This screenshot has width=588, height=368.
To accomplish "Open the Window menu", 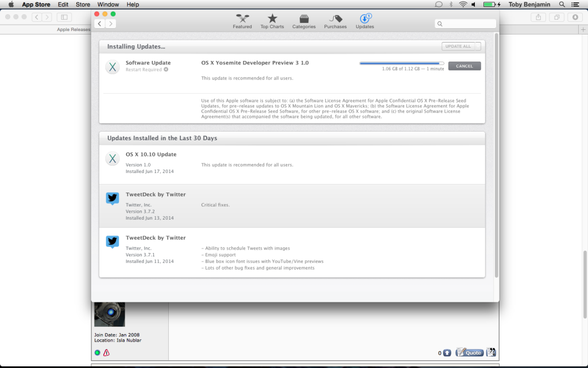I will coord(108,5).
